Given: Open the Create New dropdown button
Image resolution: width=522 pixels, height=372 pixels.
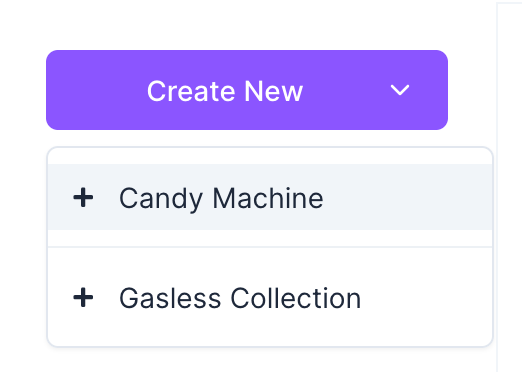Looking at the screenshot, I should (247, 90).
